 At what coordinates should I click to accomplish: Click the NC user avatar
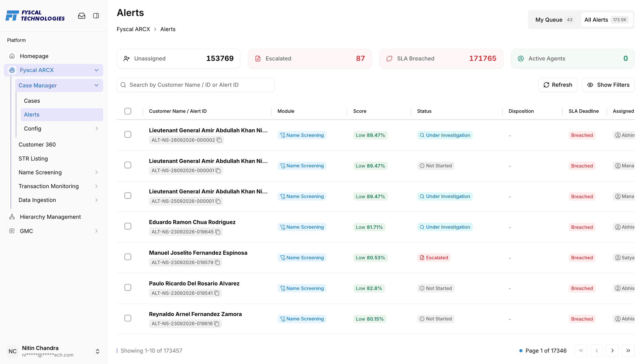click(13, 351)
